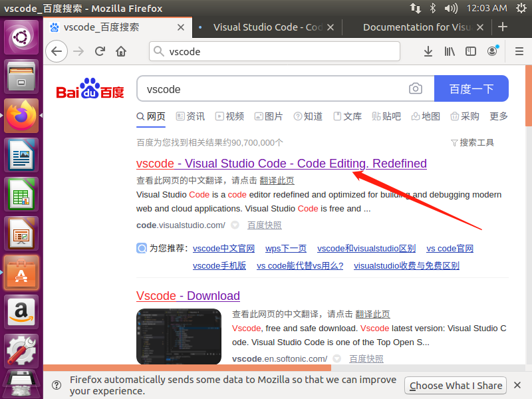Go back with browser back arrow
This screenshot has height=399, width=532.
pos(57,52)
